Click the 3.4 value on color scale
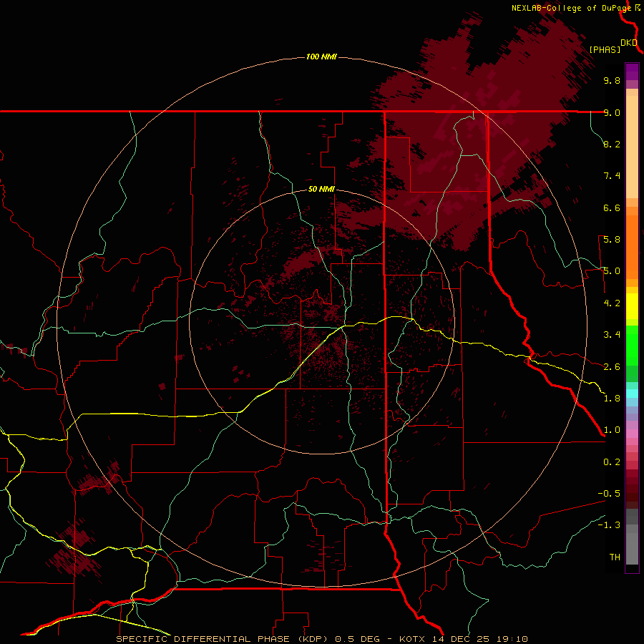Image resolution: width=644 pixels, height=644 pixels. [612, 335]
